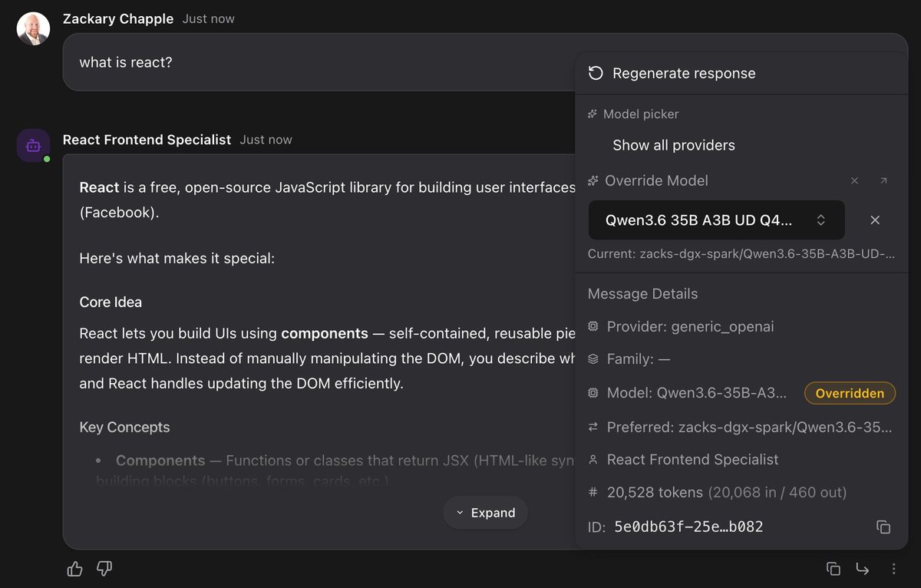Click the Overridden badge
921x588 pixels.
point(850,393)
